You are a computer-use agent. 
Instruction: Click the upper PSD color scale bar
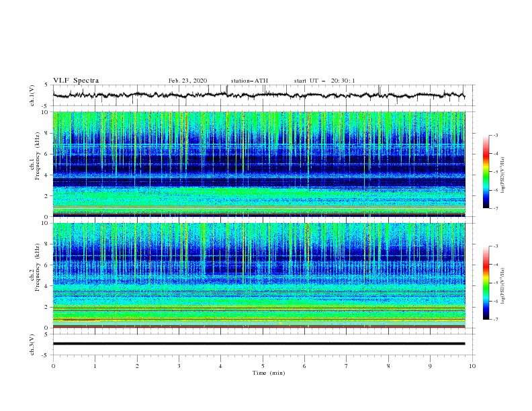pos(486,172)
